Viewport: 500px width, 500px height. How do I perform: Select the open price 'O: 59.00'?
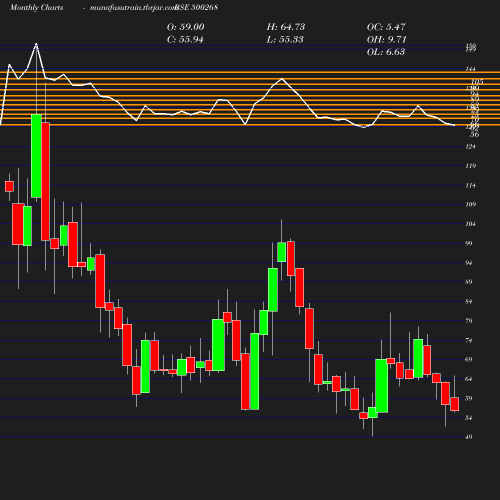tap(186, 27)
